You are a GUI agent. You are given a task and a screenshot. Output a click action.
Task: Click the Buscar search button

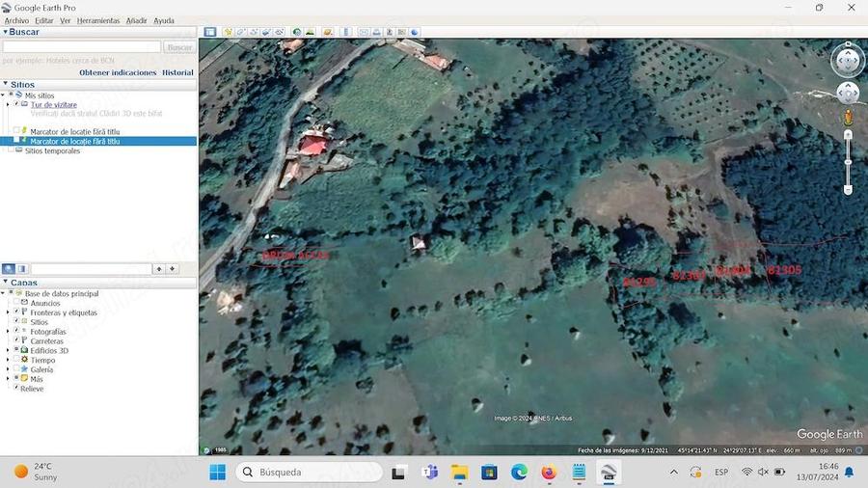pyautogui.click(x=179, y=47)
